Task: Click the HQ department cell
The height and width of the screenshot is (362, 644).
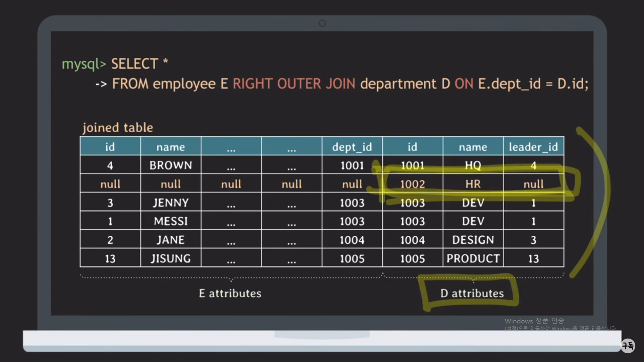Action: [x=473, y=165]
